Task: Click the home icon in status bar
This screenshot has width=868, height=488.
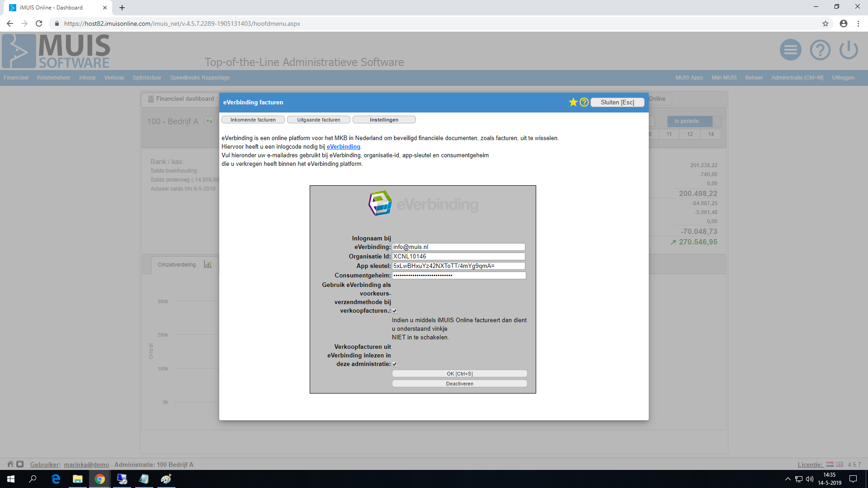Action: (10, 464)
